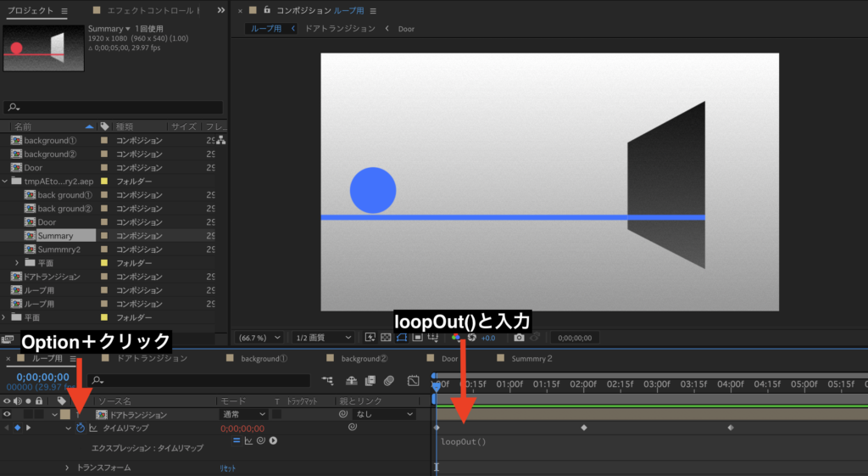The height and width of the screenshot is (476, 868).
Task: Click the motion blur enable icon in timeline
Action: point(389,381)
